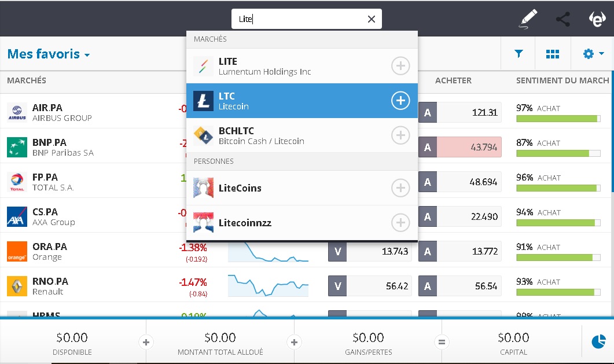
Task: Click the Airbus logo icon
Action: click(17, 113)
